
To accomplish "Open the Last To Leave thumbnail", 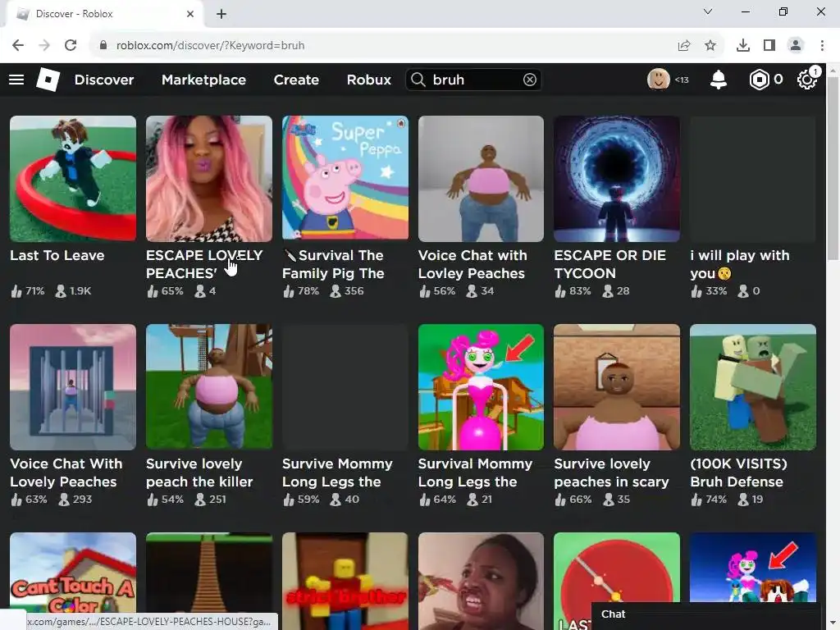I will coord(73,178).
